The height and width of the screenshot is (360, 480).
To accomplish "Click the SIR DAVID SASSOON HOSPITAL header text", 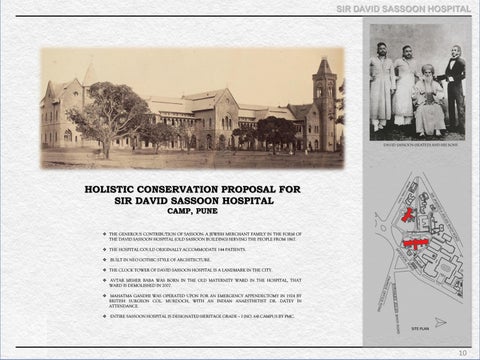I will pyautogui.click(x=404, y=9).
